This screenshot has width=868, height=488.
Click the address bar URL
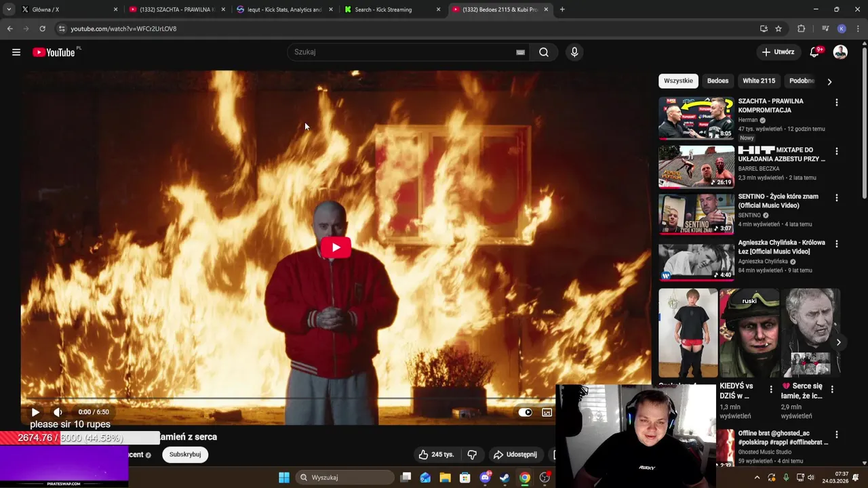point(123,28)
